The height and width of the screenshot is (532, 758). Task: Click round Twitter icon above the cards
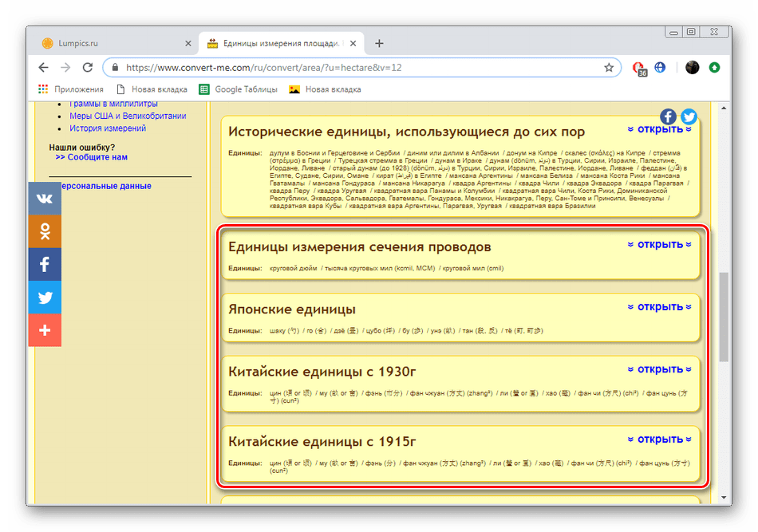click(689, 116)
